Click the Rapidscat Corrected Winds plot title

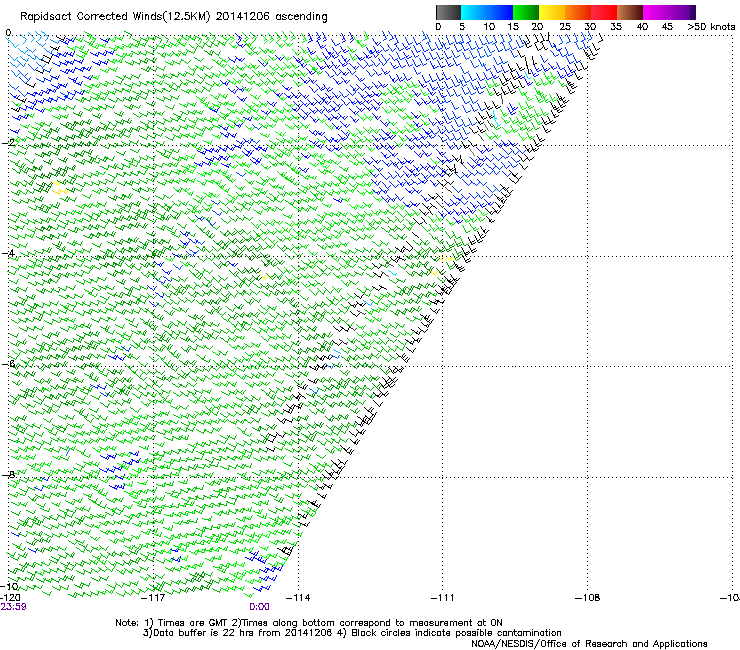click(174, 17)
